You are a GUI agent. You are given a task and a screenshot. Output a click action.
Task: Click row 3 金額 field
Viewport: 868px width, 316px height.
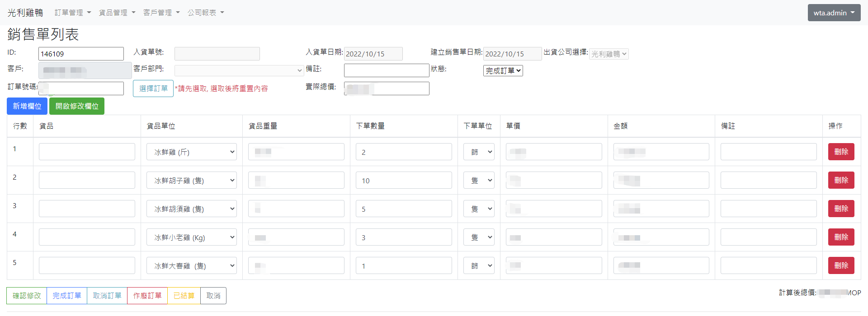[x=661, y=209]
